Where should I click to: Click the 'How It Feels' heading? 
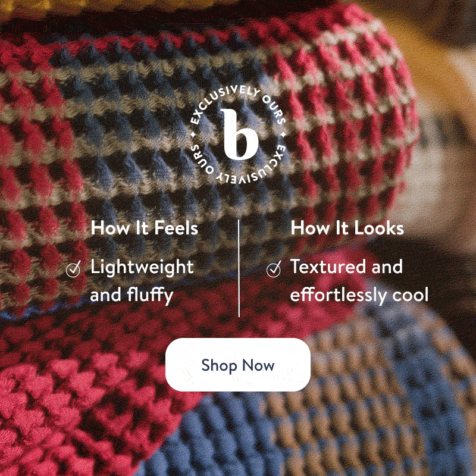click(144, 228)
